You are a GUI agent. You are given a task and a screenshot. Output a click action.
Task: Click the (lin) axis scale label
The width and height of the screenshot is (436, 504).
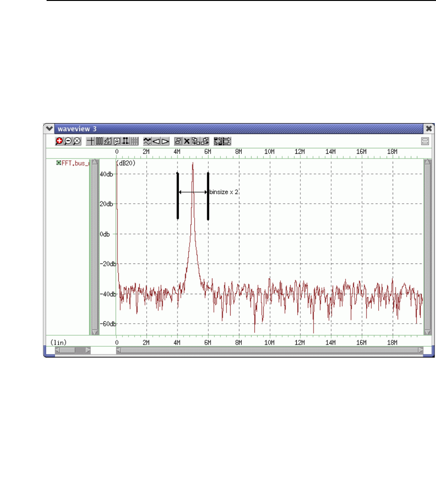[58, 342]
